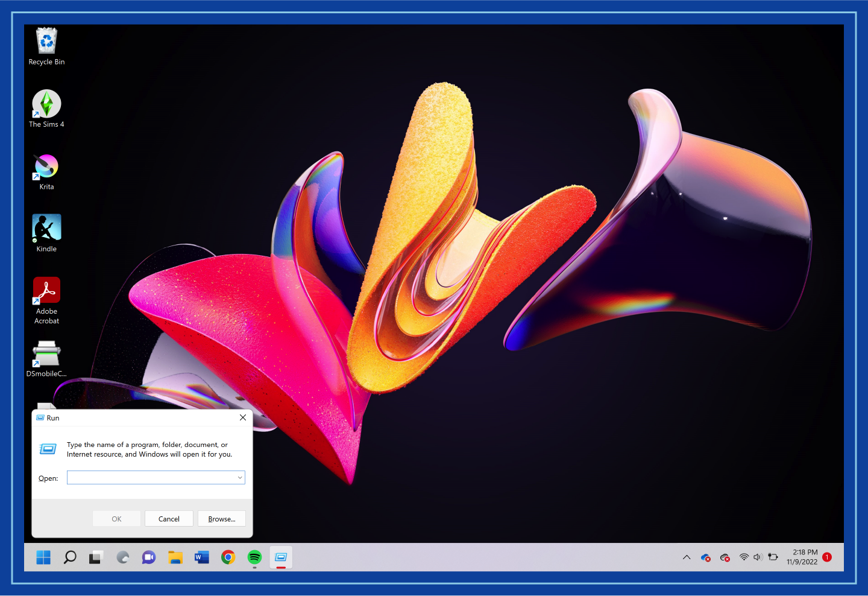This screenshot has width=868, height=596.
Task: Launch Google Chrome from the taskbar
Action: 228,557
